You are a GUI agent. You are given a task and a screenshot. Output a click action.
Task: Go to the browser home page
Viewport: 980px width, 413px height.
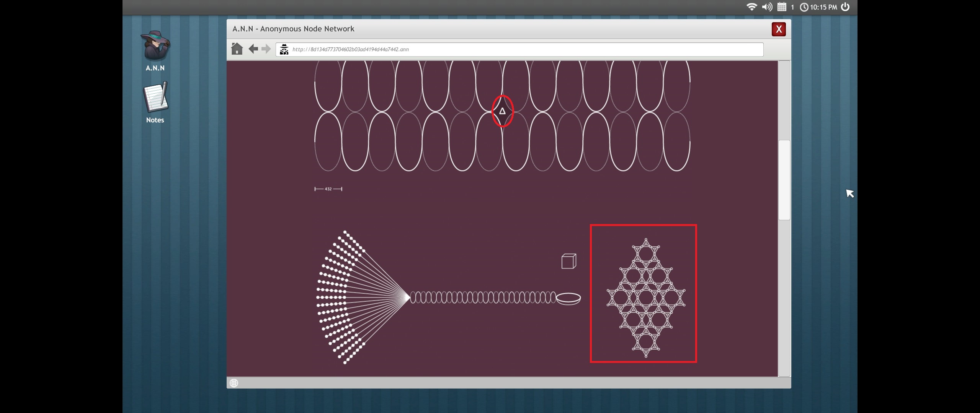(237, 49)
